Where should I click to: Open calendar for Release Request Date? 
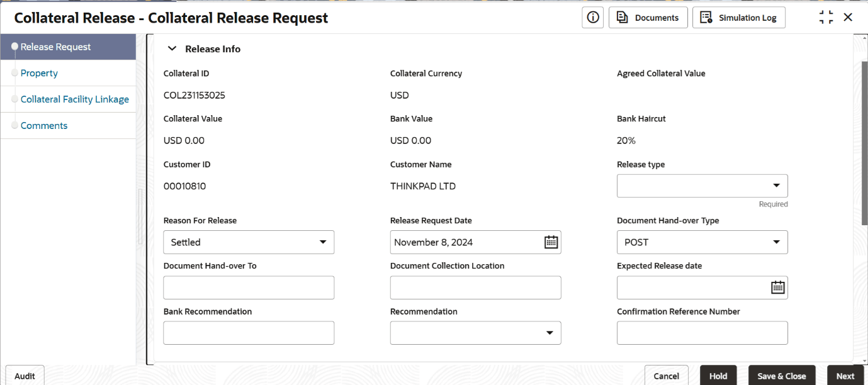coord(551,242)
